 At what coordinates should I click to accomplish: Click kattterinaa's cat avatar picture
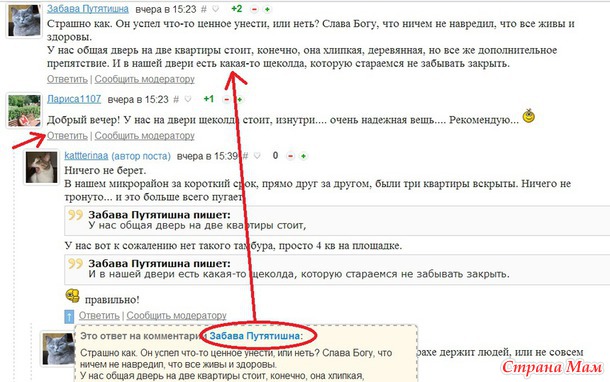42,168
